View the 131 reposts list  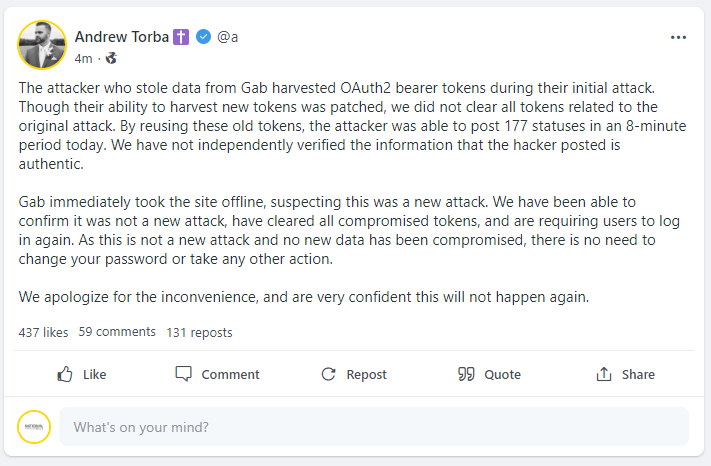click(199, 332)
